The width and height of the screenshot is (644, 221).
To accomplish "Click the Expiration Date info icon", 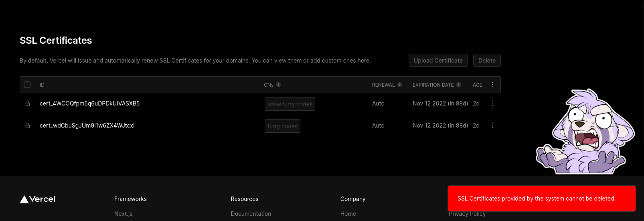I will 459,85.
